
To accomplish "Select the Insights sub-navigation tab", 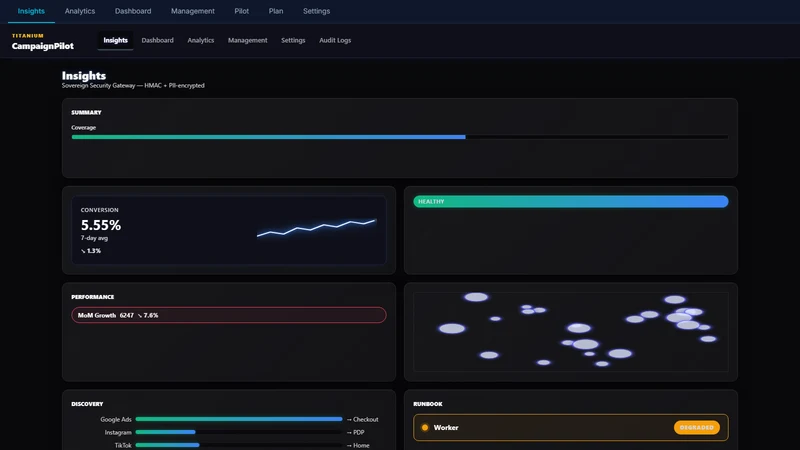I will coord(115,40).
